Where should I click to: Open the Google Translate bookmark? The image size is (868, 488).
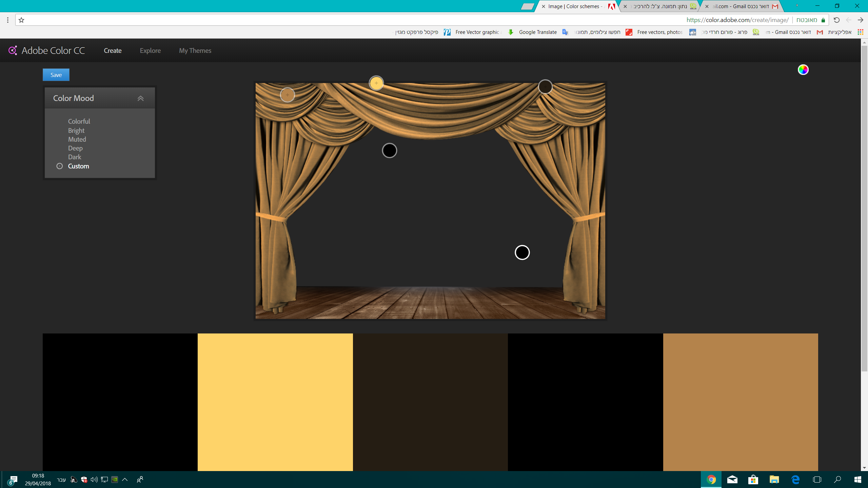[537, 32]
